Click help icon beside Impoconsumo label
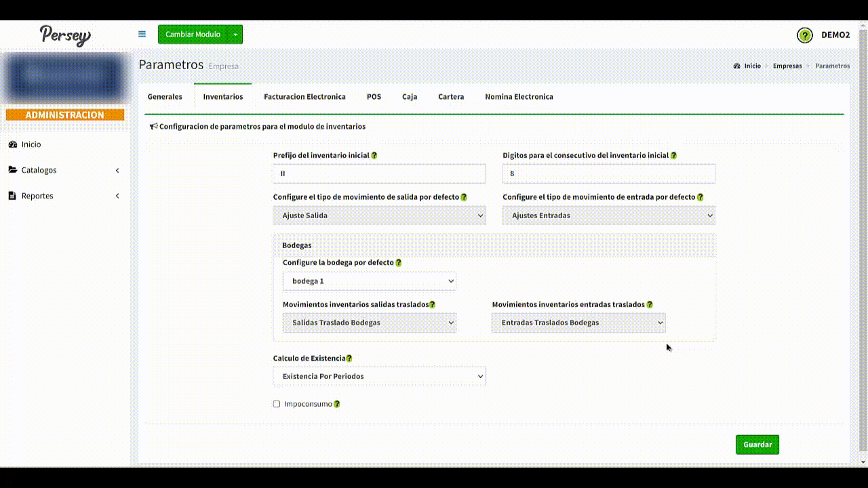 337,404
